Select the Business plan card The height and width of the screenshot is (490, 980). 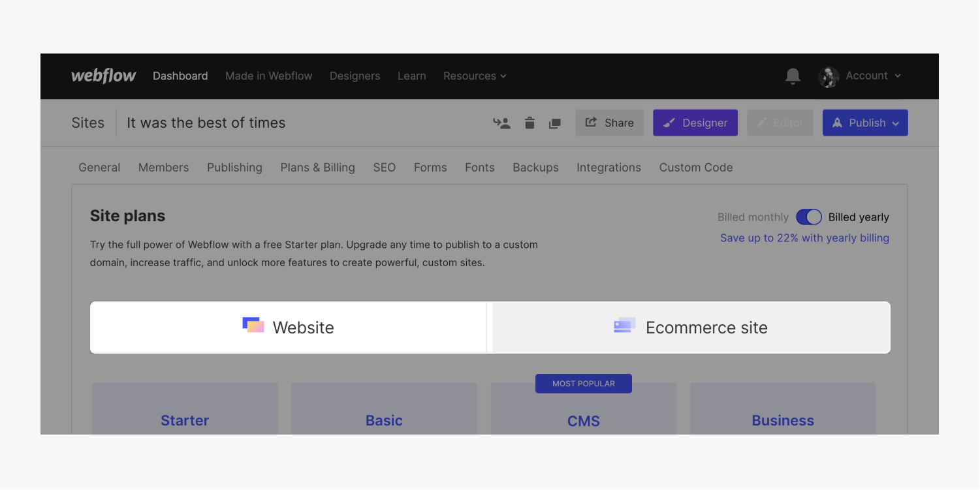pos(783,409)
